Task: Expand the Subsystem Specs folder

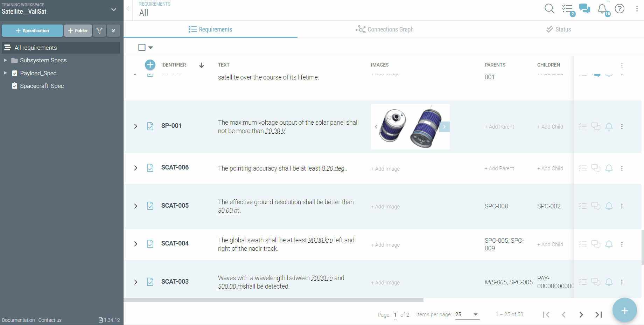Action: click(x=5, y=60)
